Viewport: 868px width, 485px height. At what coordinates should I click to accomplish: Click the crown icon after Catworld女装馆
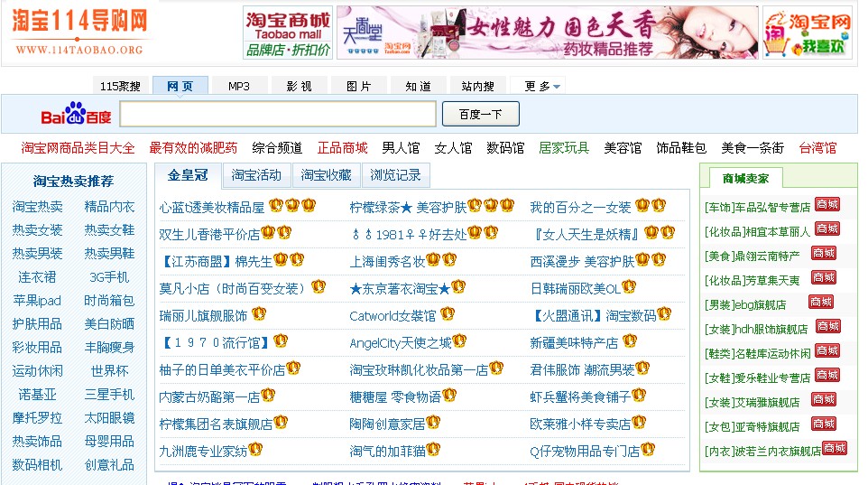tap(448, 314)
